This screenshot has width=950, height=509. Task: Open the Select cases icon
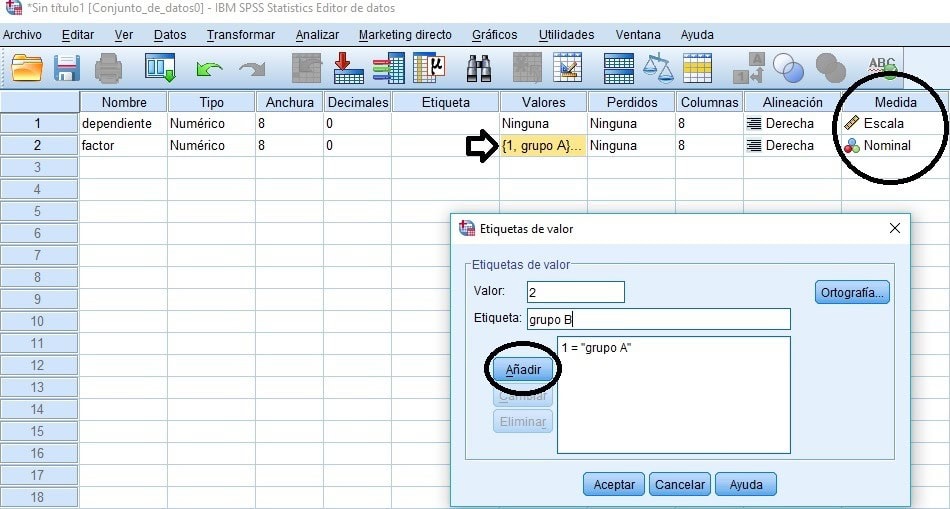[x=697, y=68]
